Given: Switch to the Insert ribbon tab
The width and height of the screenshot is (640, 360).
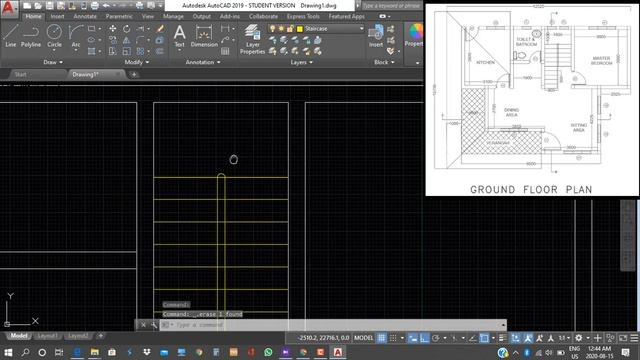Looking at the screenshot, I should 57,16.
